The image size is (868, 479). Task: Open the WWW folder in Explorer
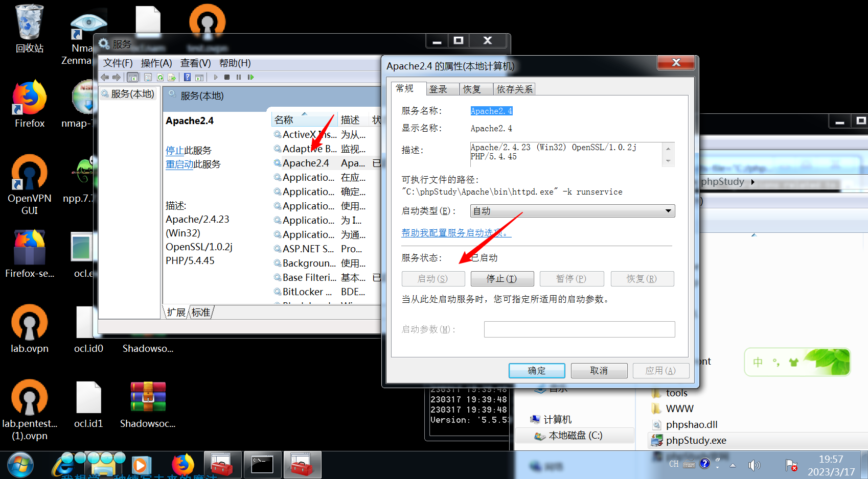click(x=679, y=409)
